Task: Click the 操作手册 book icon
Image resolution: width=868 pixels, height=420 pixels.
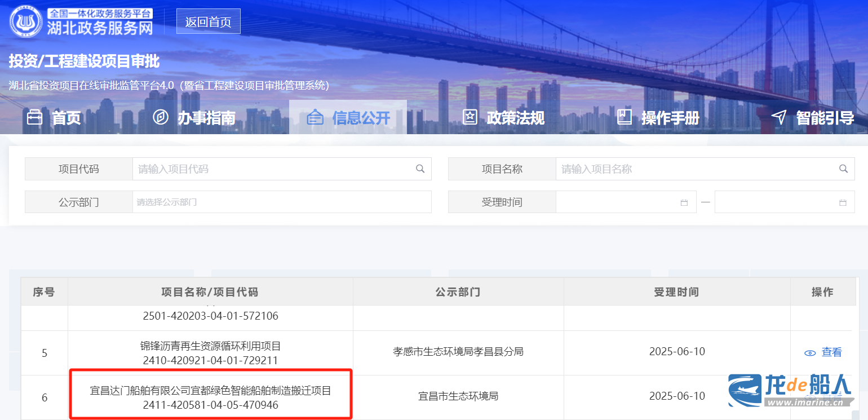Action: (625, 117)
